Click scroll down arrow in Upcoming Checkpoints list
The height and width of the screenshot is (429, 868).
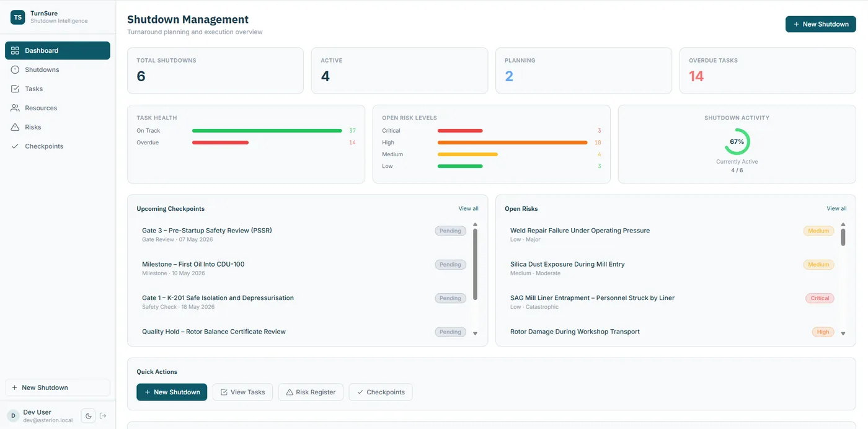point(476,334)
